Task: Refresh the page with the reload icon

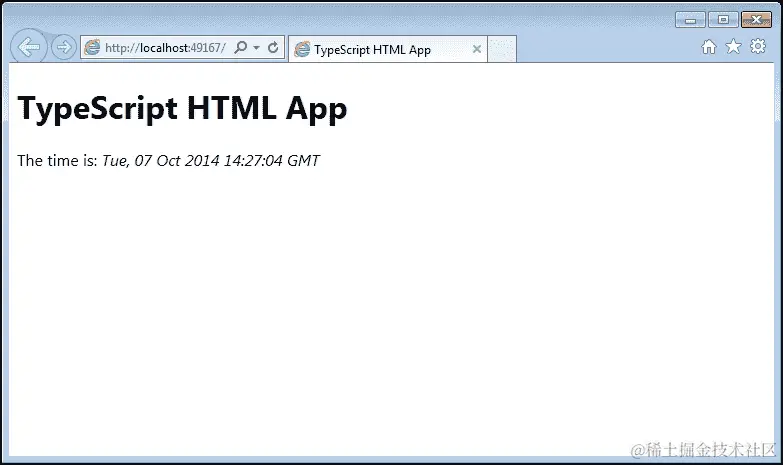Action: pyautogui.click(x=273, y=47)
